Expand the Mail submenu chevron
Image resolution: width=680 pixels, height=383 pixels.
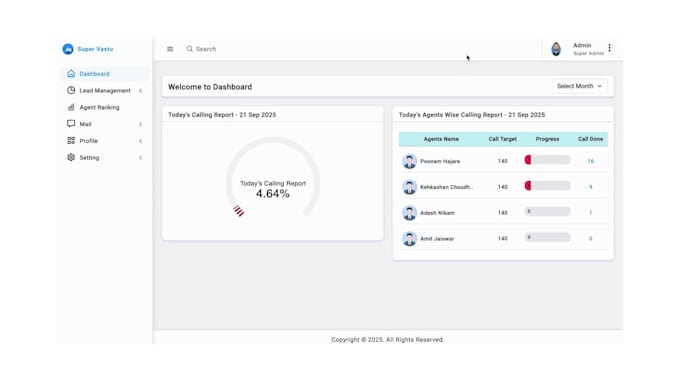click(x=141, y=124)
